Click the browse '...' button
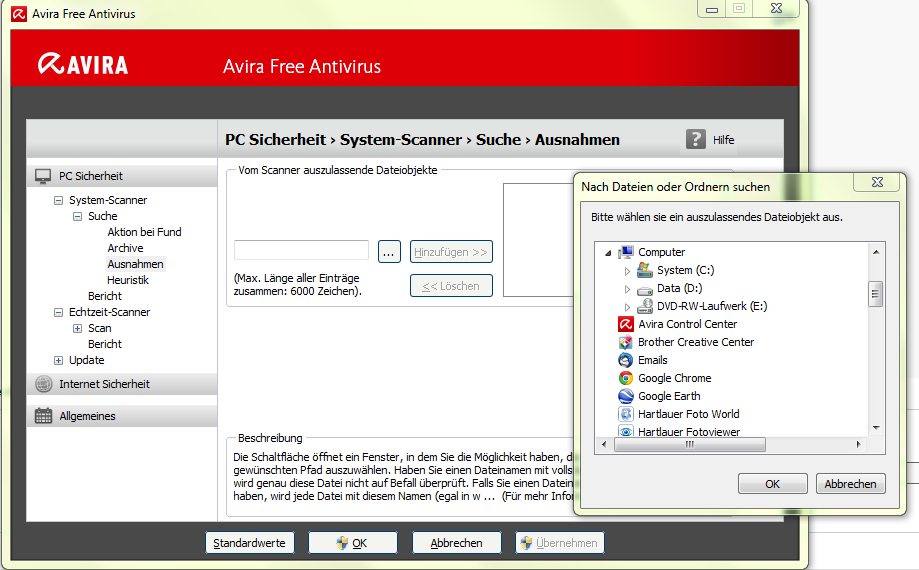The width and height of the screenshot is (919, 570). 389,252
